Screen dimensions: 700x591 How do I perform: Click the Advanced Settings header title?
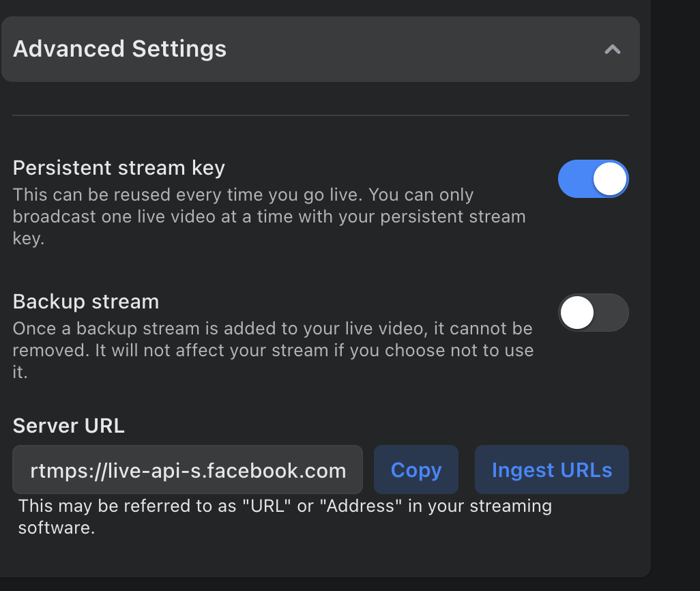pos(119,49)
